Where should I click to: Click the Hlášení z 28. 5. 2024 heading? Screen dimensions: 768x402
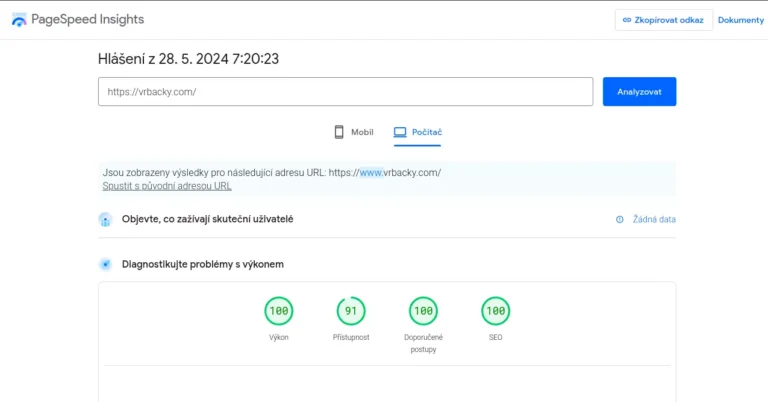[188, 59]
